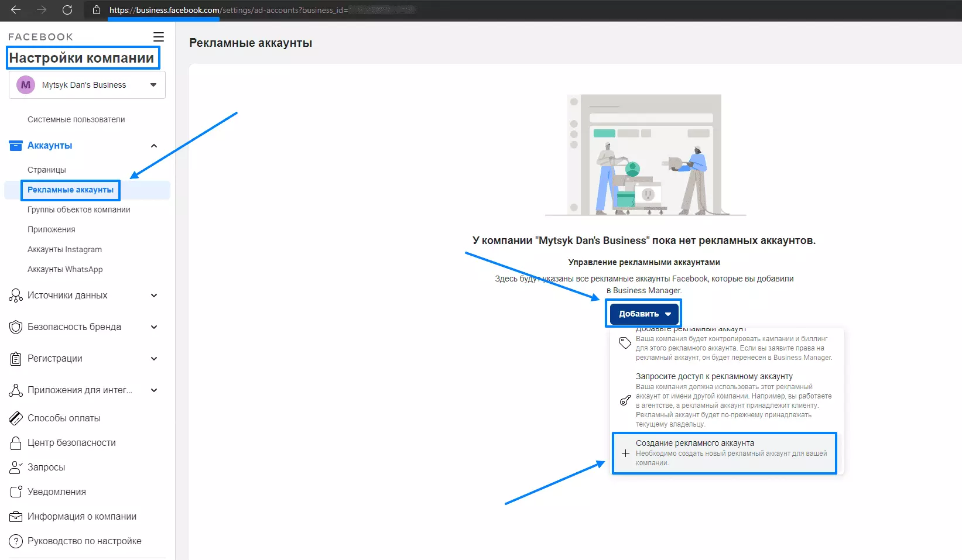Click the Уведомления icon
Viewport: 962px width, 560px height.
click(16, 492)
